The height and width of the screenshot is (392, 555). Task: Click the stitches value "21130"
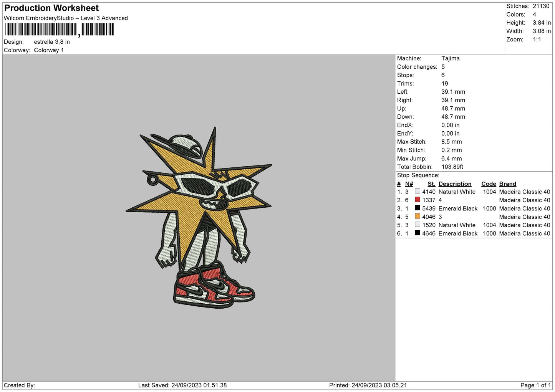pyautogui.click(x=541, y=6)
